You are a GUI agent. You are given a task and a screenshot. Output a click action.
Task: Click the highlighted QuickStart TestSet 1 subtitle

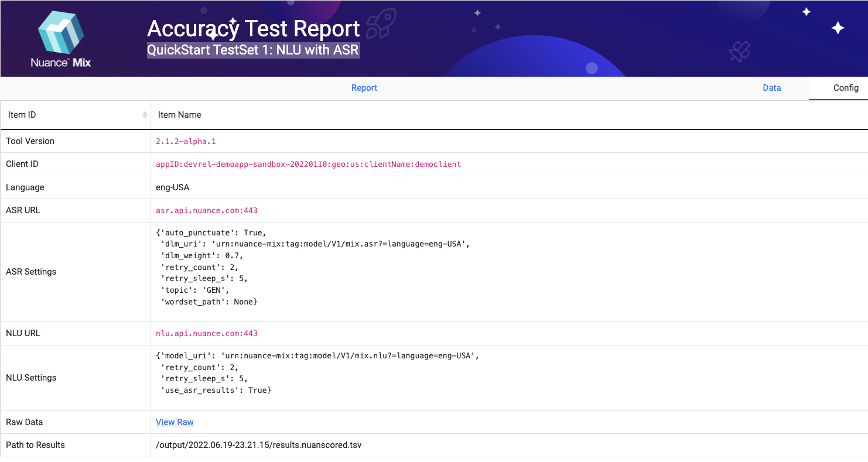(x=252, y=50)
